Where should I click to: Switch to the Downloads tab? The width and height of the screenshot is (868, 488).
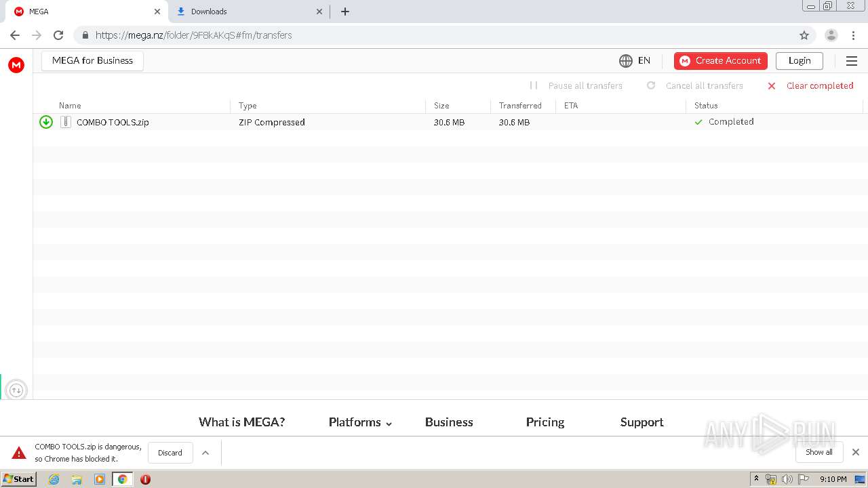pos(248,12)
